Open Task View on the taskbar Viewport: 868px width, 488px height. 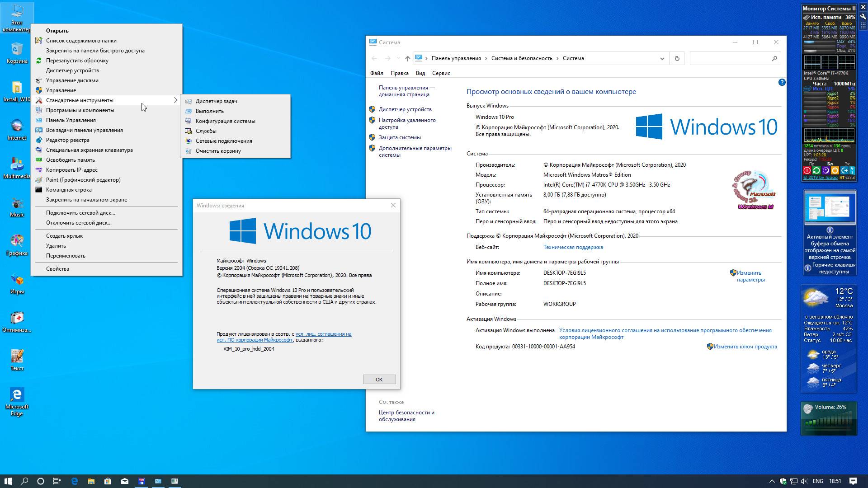click(57, 481)
